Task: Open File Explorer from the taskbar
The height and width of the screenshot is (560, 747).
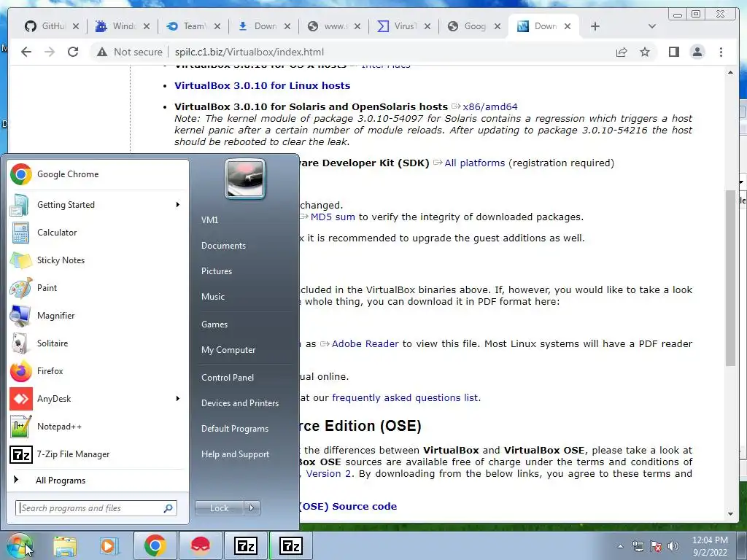Action: [65, 546]
